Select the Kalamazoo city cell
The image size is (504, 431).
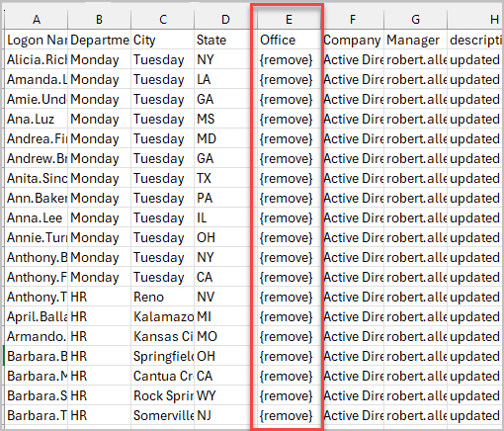pyautogui.click(x=163, y=316)
